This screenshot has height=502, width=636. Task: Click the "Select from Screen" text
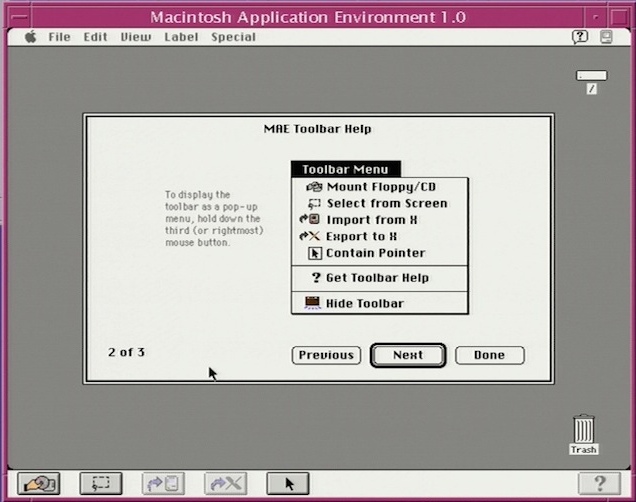click(x=387, y=204)
